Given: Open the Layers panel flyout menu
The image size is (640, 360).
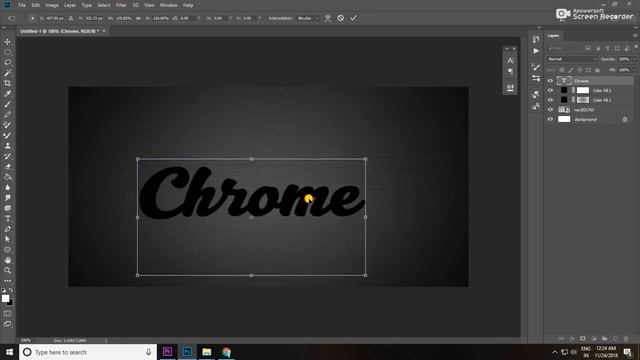Looking at the screenshot, I should pyautogui.click(x=635, y=36).
